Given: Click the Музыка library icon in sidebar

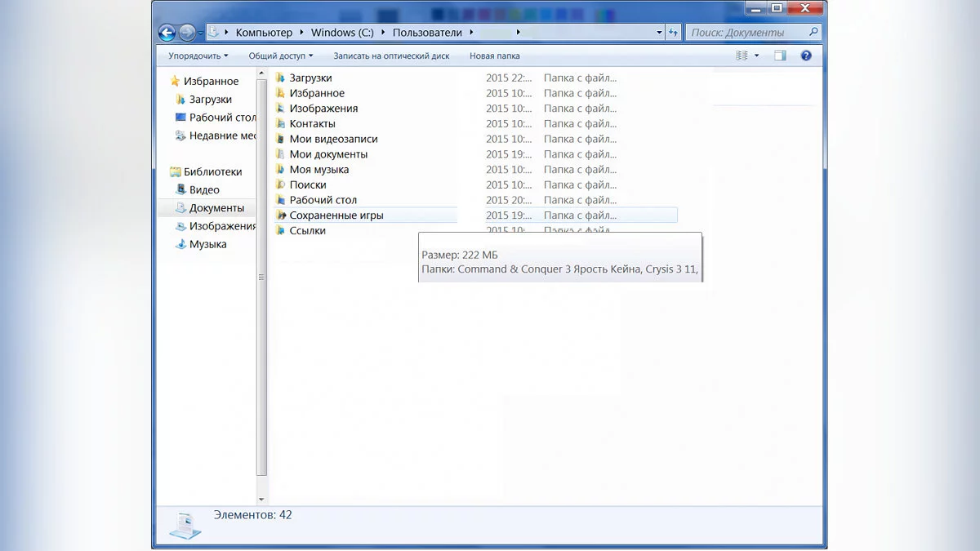Looking at the screenshot, I should [x=180, y=244].
